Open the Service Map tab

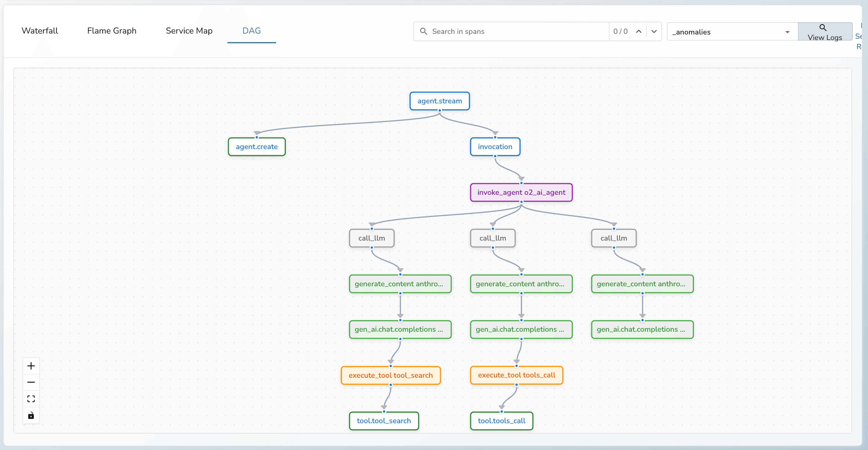[x=189, y=31]
